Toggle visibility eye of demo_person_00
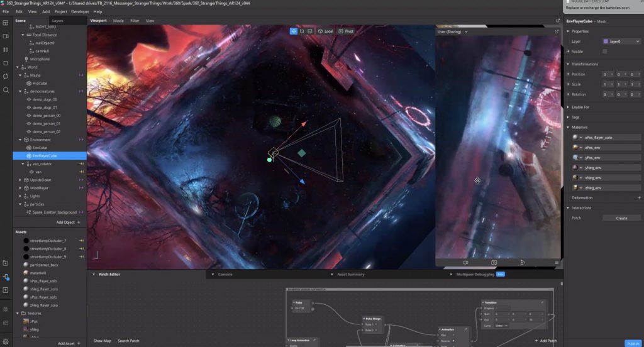The image size is (644, 347). pyautogui.click(x=29, y=116)
